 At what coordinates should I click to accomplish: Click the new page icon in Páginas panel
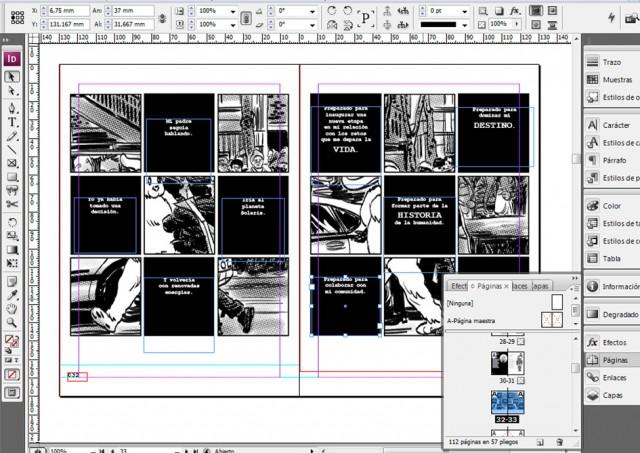tap(540, 441)
